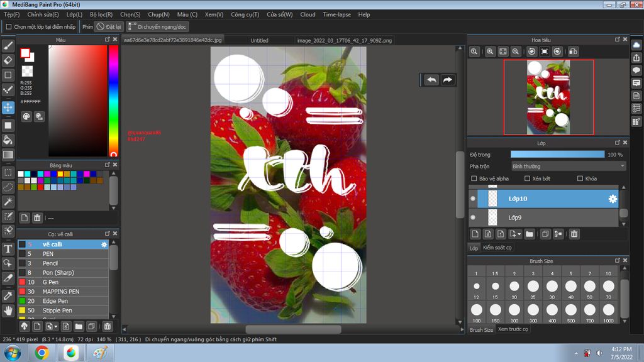The height and width of the screenshot is (362, 644).
Task: Open the 'Bình thường' blend mode dropdown
Action: pyautogui.click(x=569, y=166)
